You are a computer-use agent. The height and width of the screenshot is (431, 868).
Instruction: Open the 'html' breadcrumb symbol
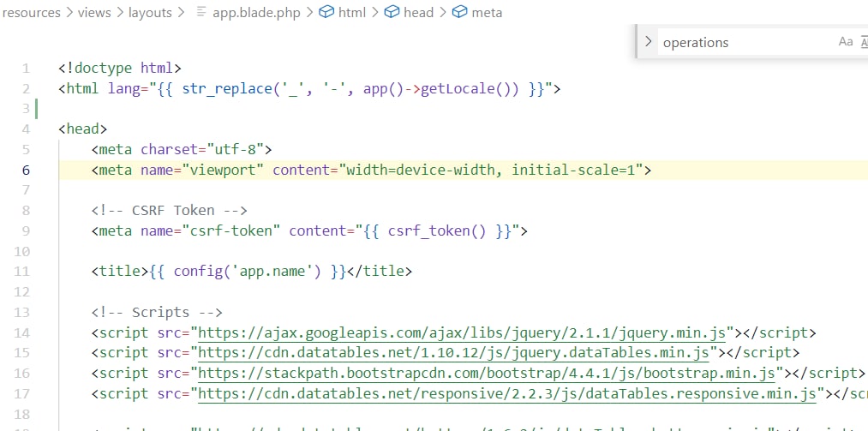click(352, 13)
